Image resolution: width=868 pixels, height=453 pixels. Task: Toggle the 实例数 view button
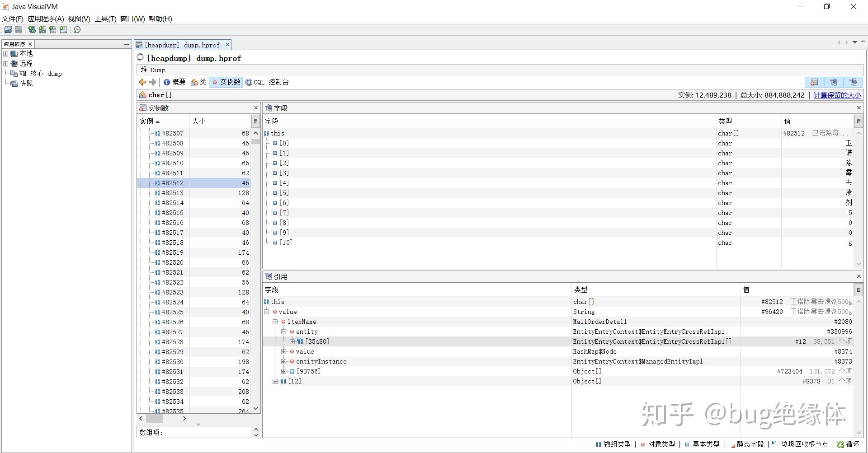(x=226, y=82)
